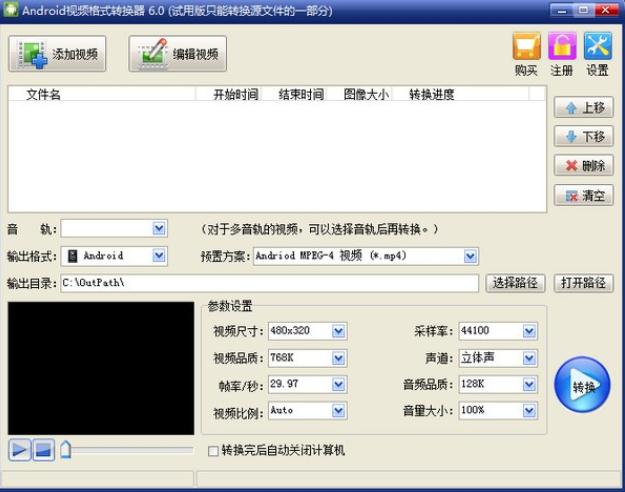
Task: Open the 注册 padlock register icon
Action: coord(562,46)
